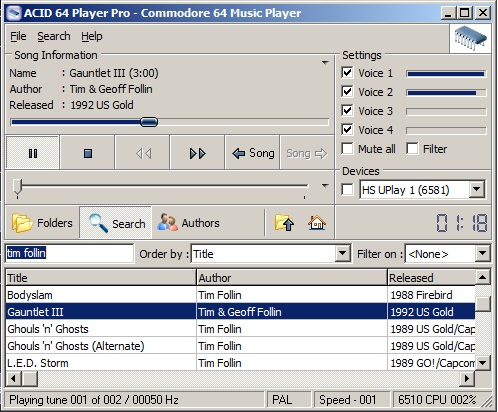
Task: Collapse the Song Information panel arrow
Action: click(325, 63)
